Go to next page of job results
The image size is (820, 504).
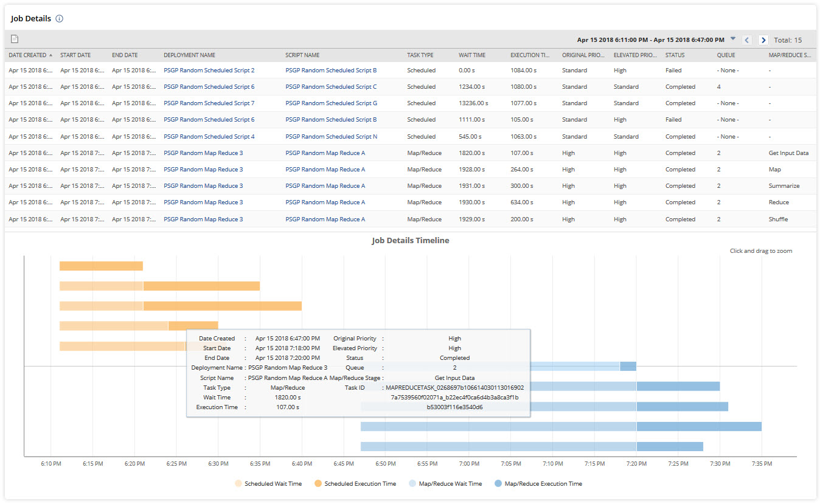[763, 40]
